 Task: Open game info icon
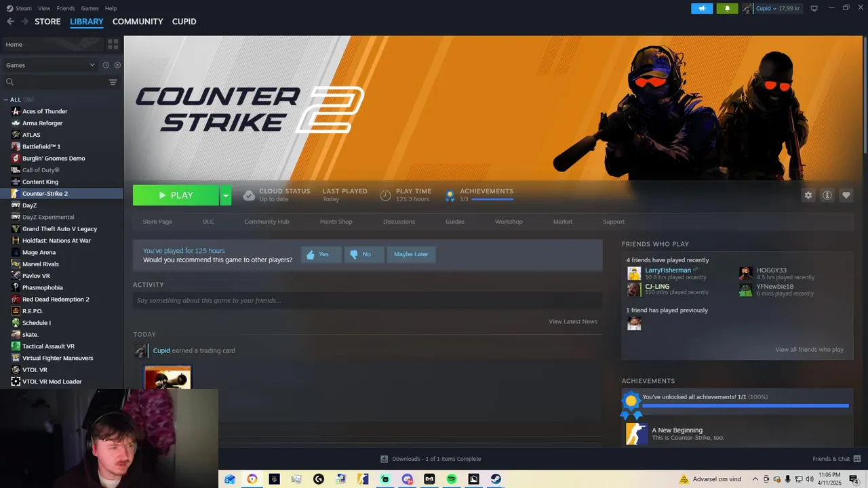(x=827, y=195)
